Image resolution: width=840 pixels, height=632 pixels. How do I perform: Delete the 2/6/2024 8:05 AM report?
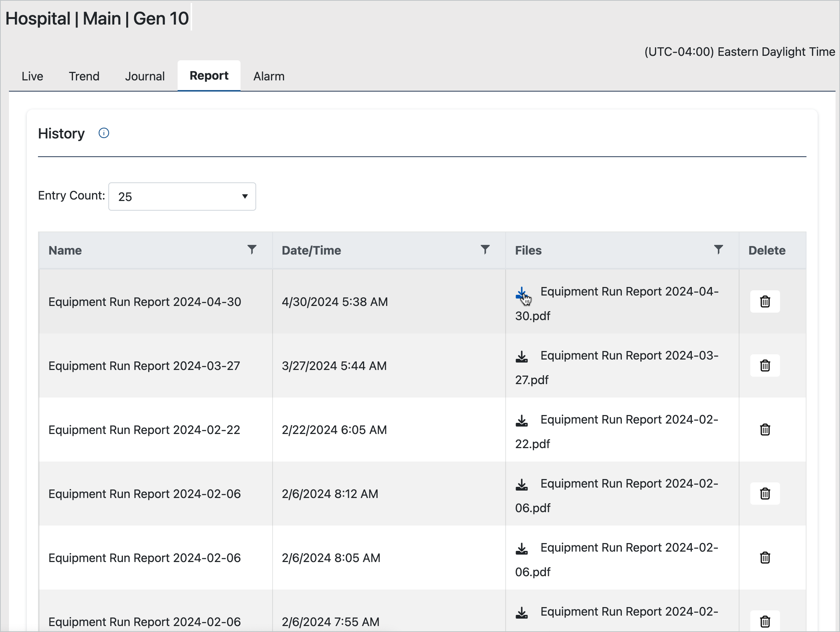click(x=764, y=558)
